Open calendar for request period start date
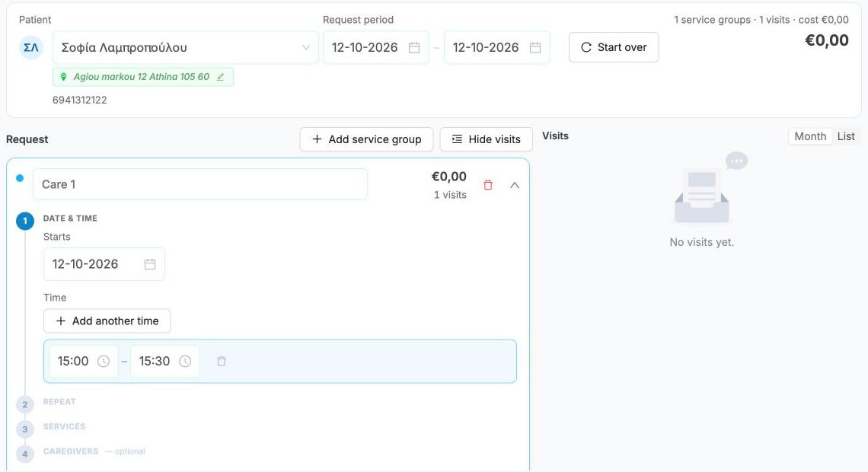The height and width of the screenshot is (472, 868). (414, 48)
